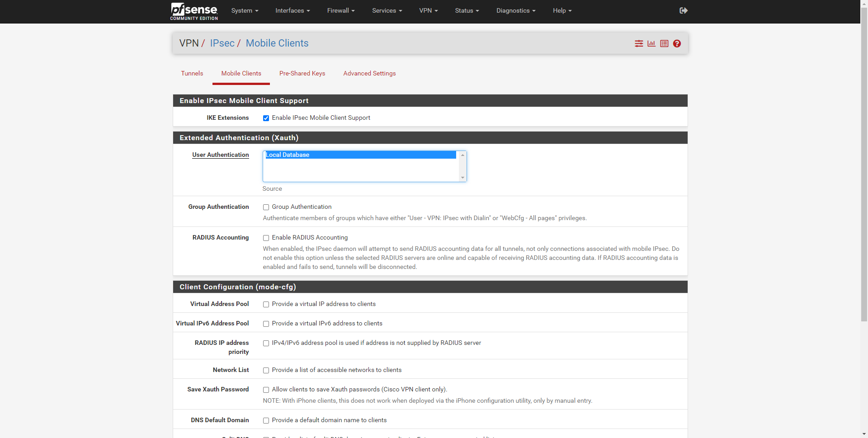Open the Help dropdown menu
The image size is (868, 438).
[x=562, y=10]
